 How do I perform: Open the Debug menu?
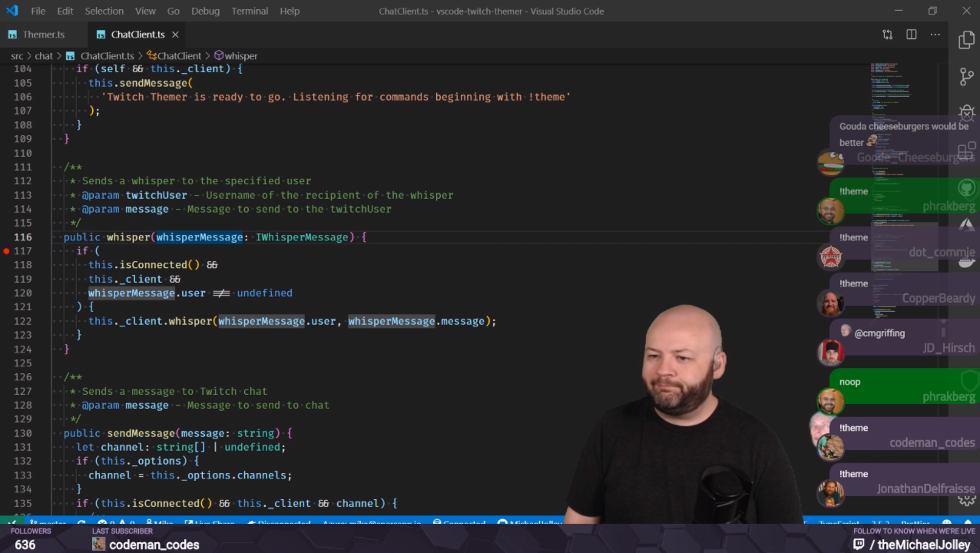coord(205,11)
